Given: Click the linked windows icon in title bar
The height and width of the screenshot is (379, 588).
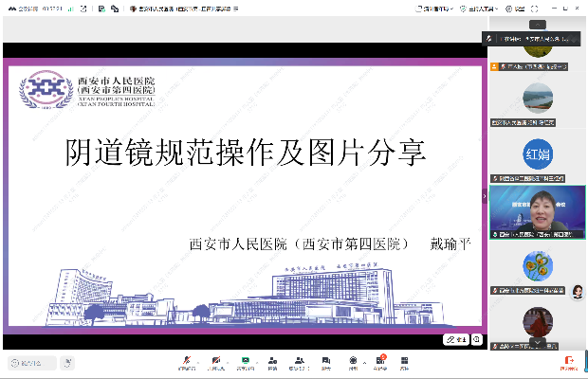Looking at the screenshot, I should [115, 9].
